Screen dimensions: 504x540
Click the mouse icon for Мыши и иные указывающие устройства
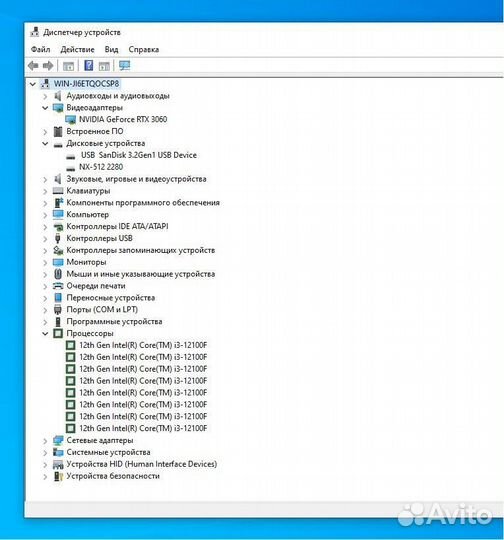[58, 274]
